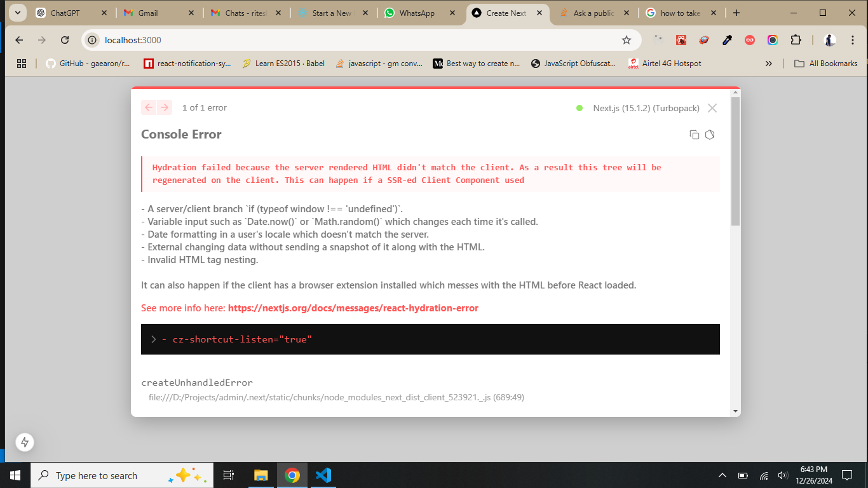Open the Extensions puzzle menu
Screen dimensions: 868x488
(796, 40)
